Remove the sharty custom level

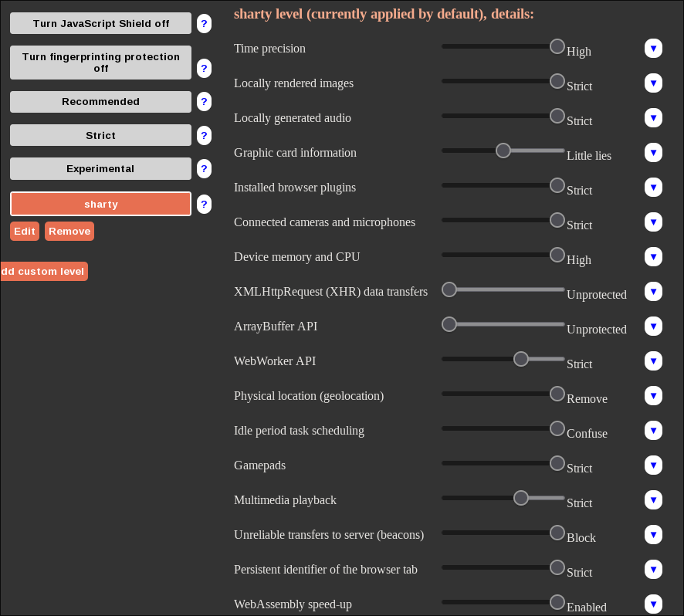[69, 232]
